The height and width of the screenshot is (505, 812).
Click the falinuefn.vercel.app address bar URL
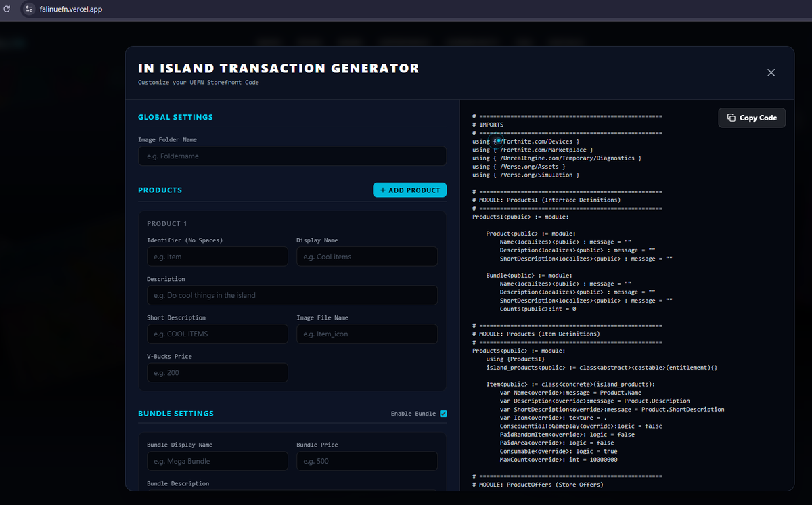coord(71,9)
